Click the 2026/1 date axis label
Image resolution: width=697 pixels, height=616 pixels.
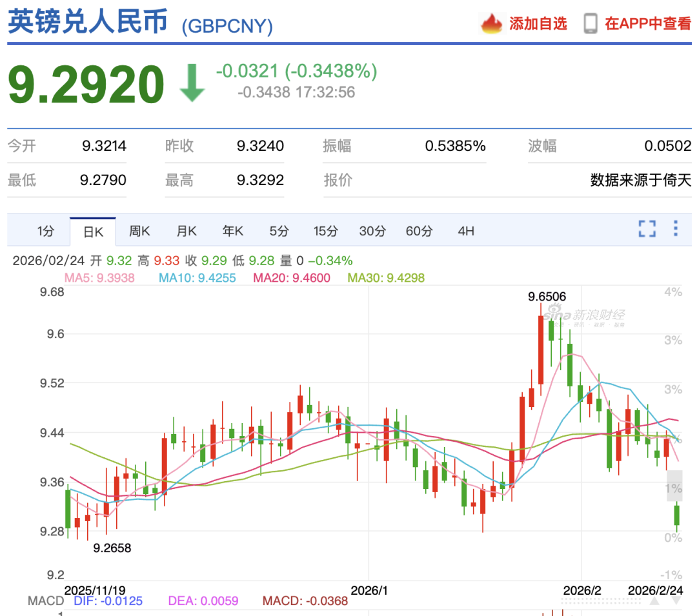point(369,590)
